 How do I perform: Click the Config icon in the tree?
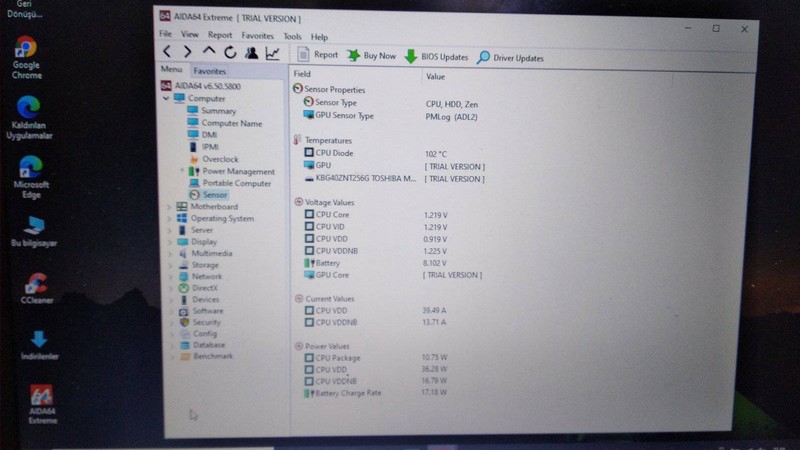185,334
